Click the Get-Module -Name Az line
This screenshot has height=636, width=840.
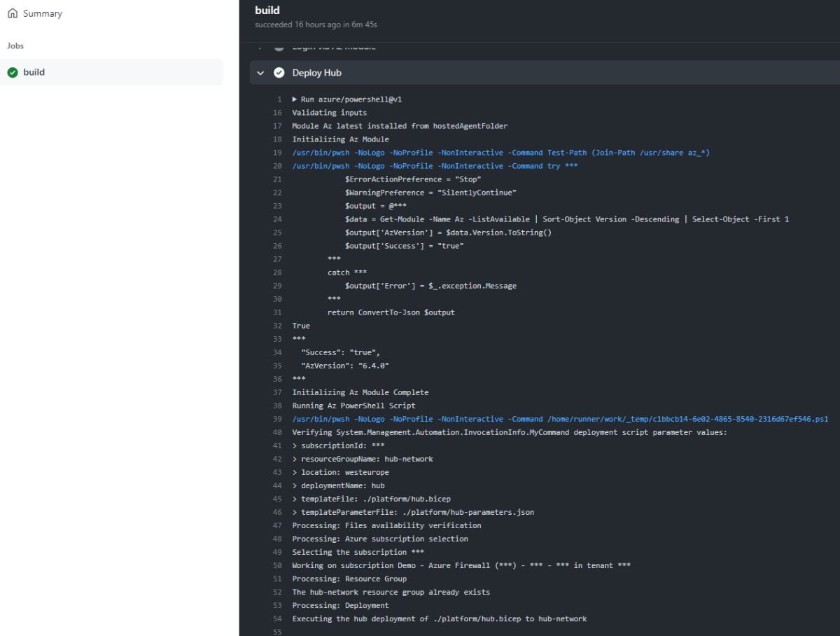coord(566,219)
